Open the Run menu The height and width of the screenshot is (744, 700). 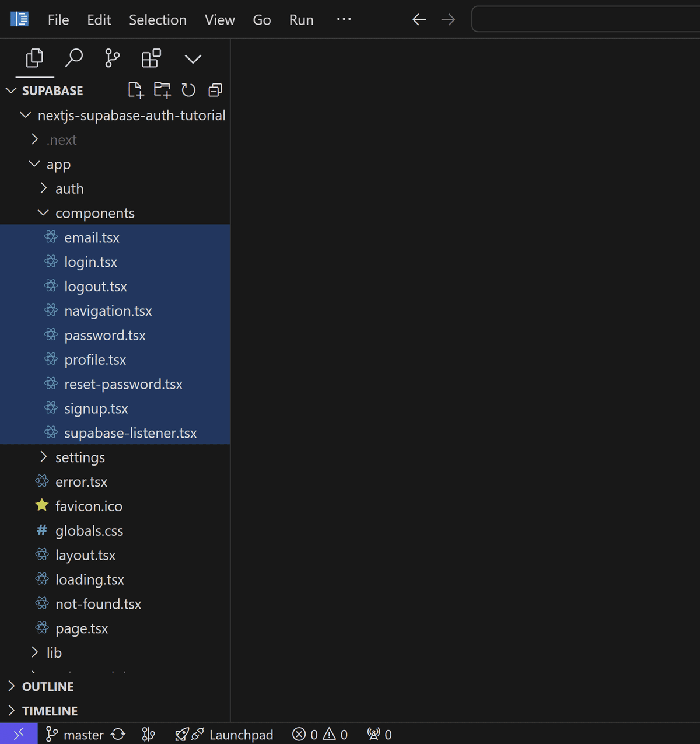pyautogui.click(x=302, y=20)
